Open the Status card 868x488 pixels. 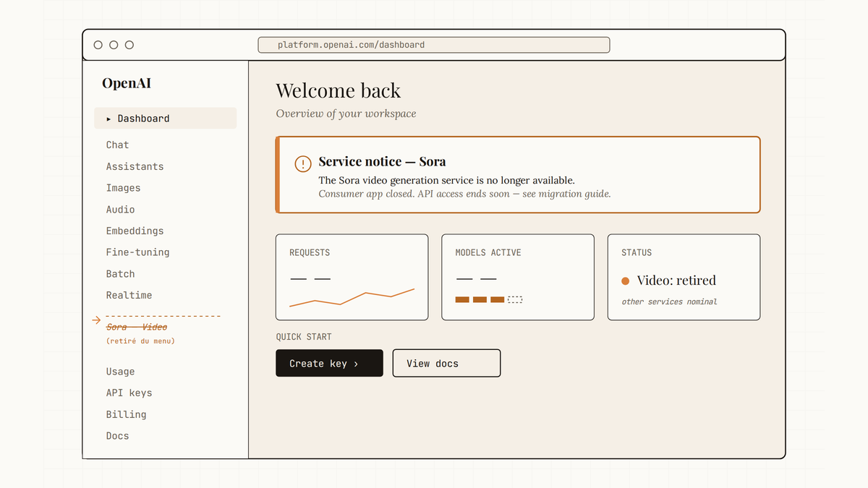[684, 277]
